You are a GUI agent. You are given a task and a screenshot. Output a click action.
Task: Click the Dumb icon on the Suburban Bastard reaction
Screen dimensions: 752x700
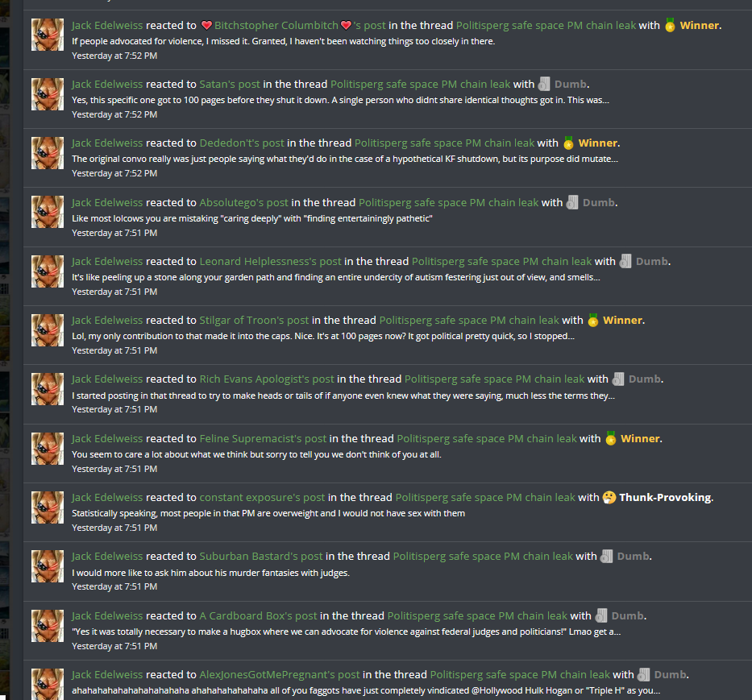pyautogui.click(x=607, y=556)
